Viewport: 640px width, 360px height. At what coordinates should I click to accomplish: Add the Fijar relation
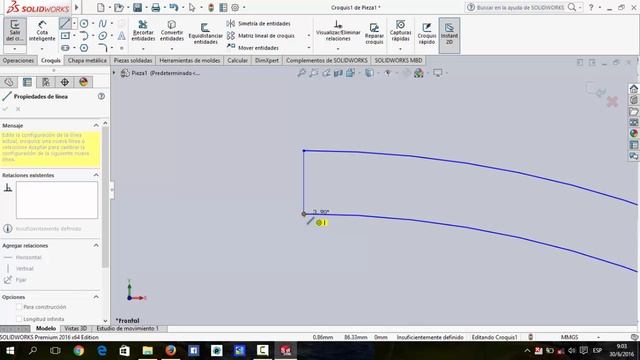[15, 280]
